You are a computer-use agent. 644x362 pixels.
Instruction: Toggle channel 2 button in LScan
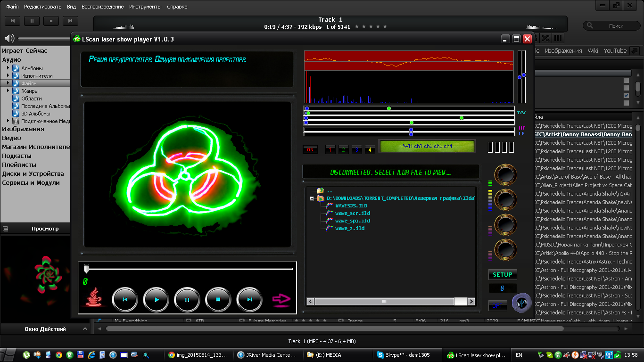[344, 150]
